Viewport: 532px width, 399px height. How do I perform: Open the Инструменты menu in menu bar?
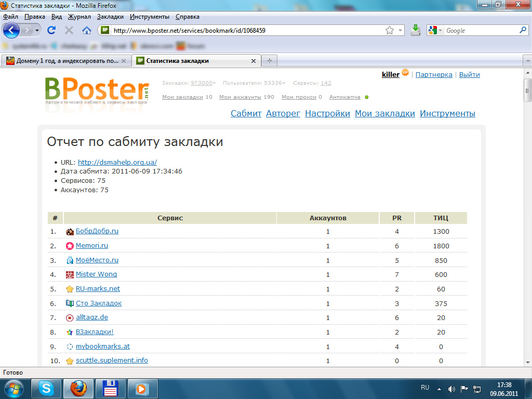149,17
